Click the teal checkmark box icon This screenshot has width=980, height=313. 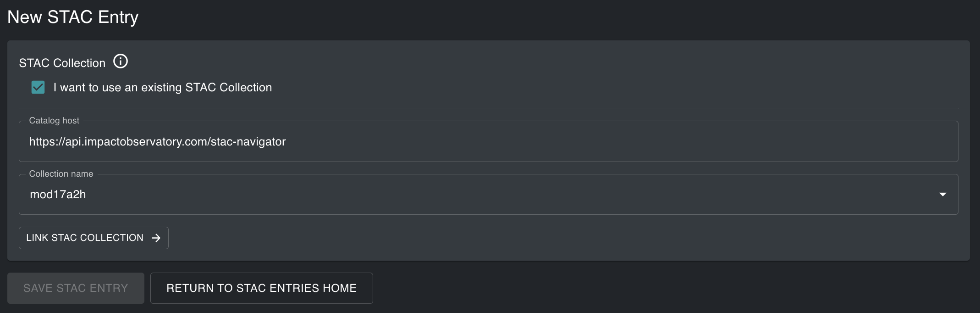click(38, 87)
